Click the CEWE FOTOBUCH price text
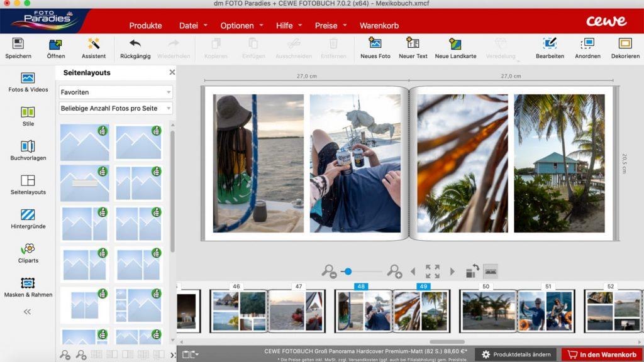 [x=366, y=351]
